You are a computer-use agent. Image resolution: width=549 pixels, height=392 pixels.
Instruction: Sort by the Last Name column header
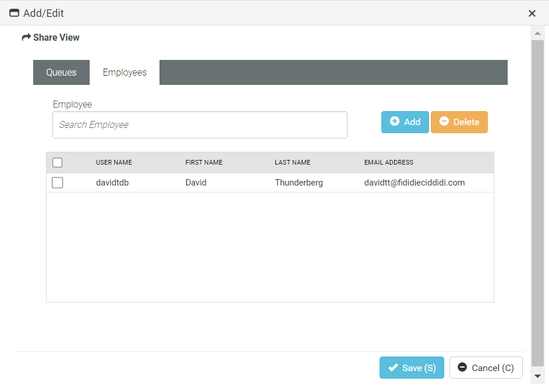292,163
